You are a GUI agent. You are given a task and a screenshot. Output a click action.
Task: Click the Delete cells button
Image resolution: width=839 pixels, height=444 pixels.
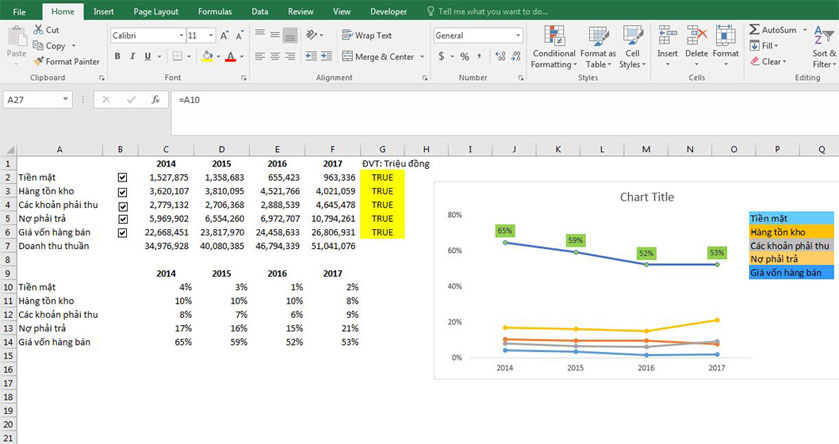[x=696, y=45]
